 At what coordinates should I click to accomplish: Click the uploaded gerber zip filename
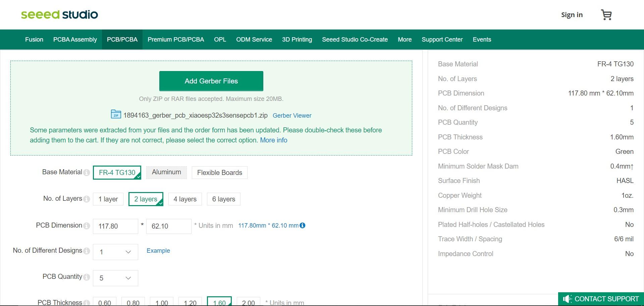196,115
